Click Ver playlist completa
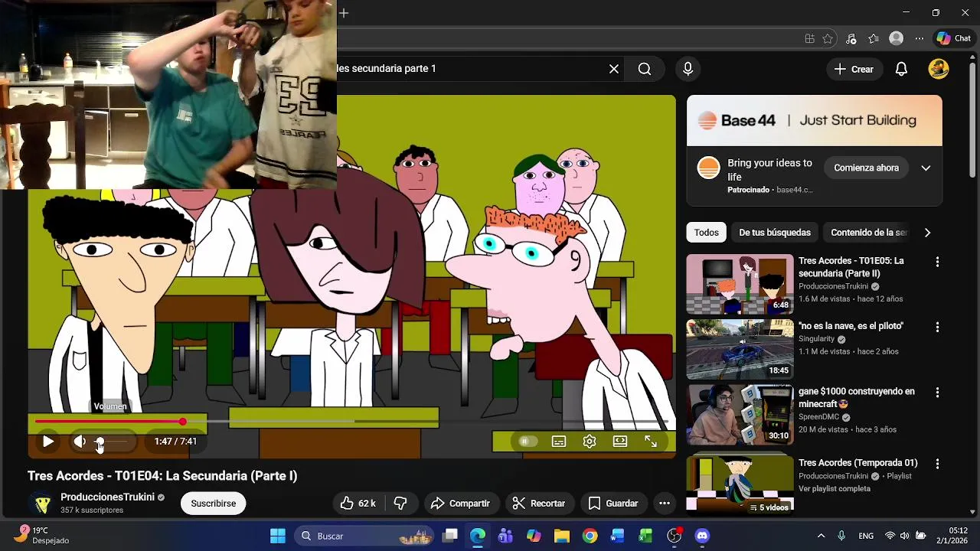The width and height of the screenshot is (980, 551). point(835,488)
